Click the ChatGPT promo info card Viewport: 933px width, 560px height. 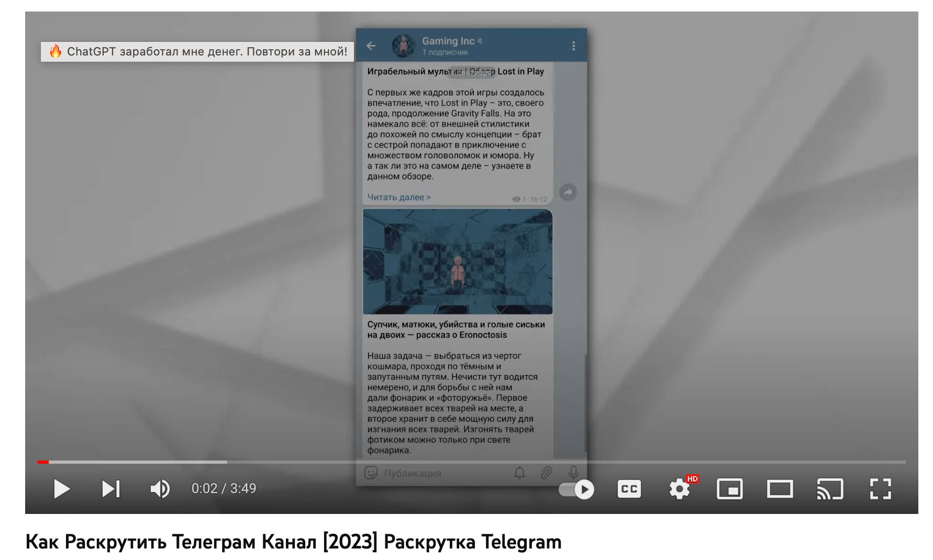198,51
